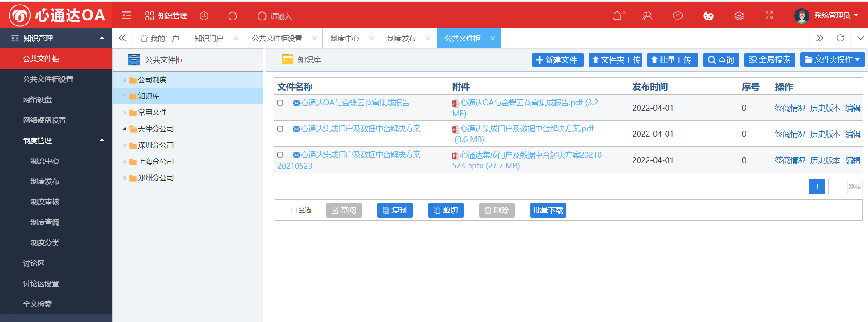Close the 公共文件柜设置 tab
The width and height of the screenshot is (868, 322).
(314, 39)
